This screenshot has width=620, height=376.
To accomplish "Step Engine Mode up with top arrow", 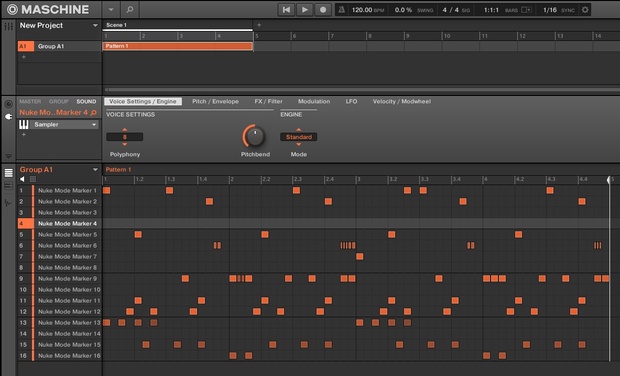I will click(299, 130).
